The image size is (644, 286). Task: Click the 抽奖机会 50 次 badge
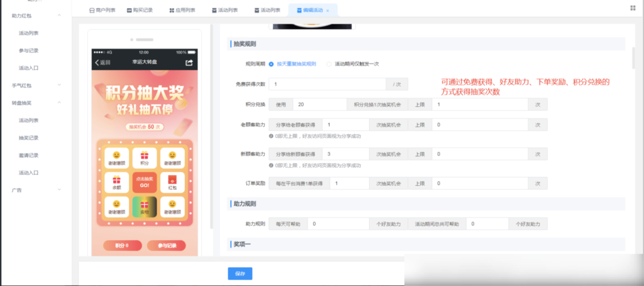pyautogui.click(x=145, y=127)
